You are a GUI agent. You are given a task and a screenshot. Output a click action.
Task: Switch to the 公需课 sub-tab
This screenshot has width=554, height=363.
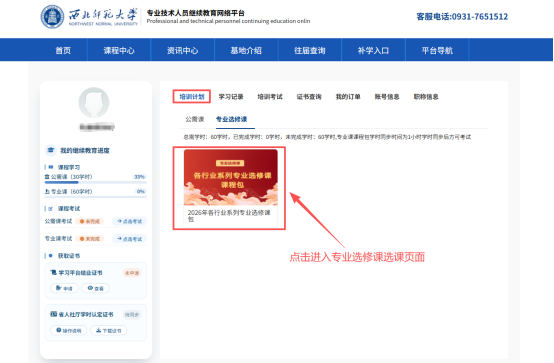click(195, 119)
